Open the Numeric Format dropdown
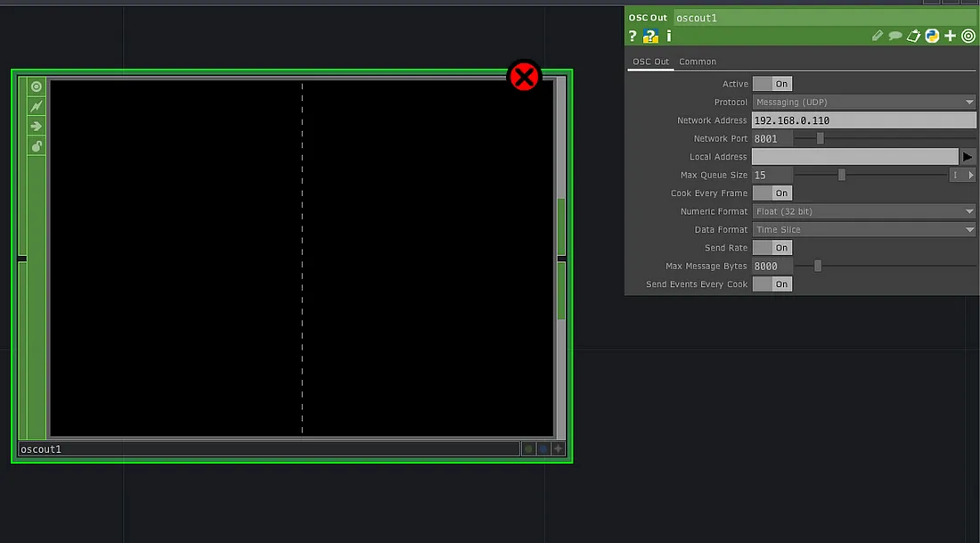 click(x=864, y=211)
